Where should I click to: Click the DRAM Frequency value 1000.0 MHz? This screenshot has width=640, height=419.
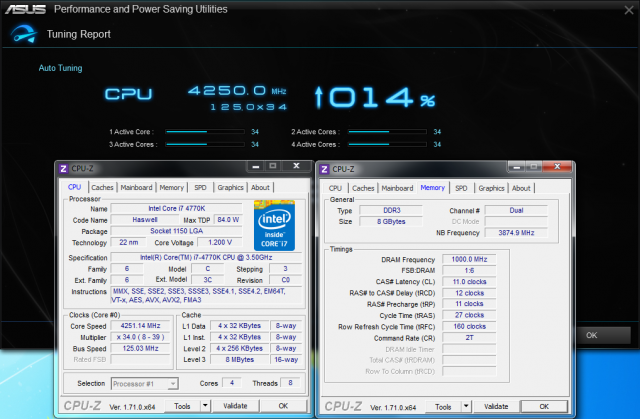(x=469, y=259)
